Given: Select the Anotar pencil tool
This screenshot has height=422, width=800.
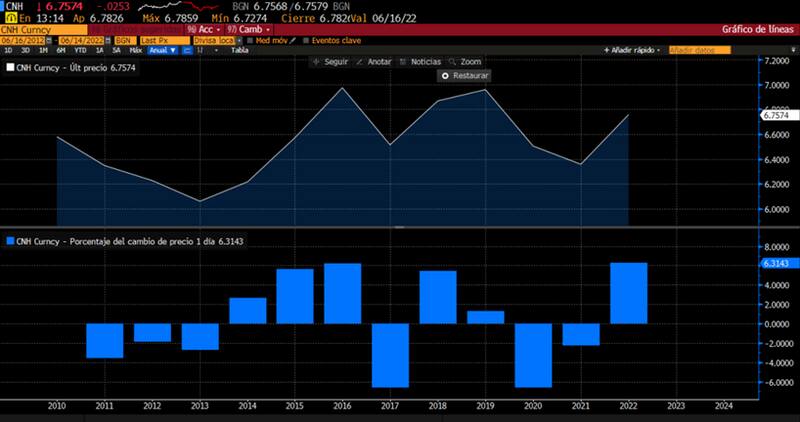Looking at the screenshot, I should click(375, 62).
